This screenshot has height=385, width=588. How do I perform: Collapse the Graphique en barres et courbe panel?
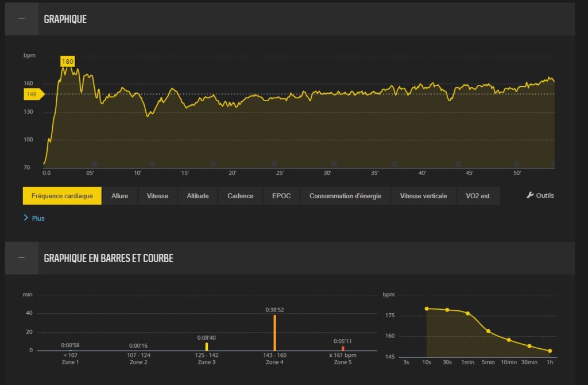click(21, 258)
